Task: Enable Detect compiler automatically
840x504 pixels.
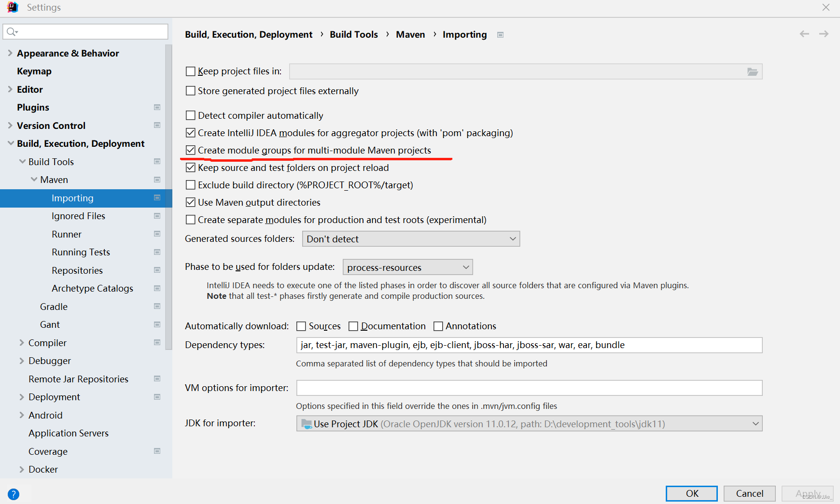Action: [190, 115]
